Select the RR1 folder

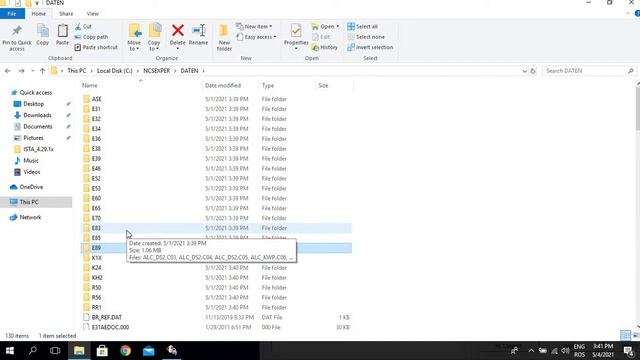click(216, 308)
